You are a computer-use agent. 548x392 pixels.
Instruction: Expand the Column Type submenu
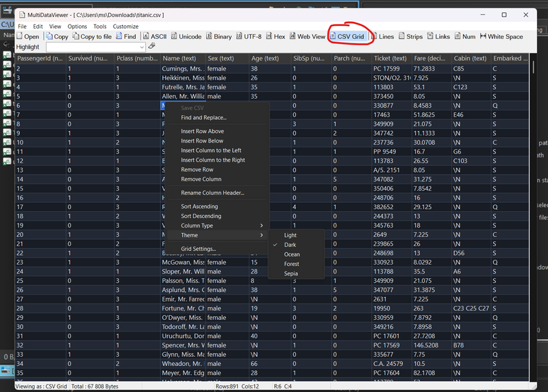(x=216, y=225)
